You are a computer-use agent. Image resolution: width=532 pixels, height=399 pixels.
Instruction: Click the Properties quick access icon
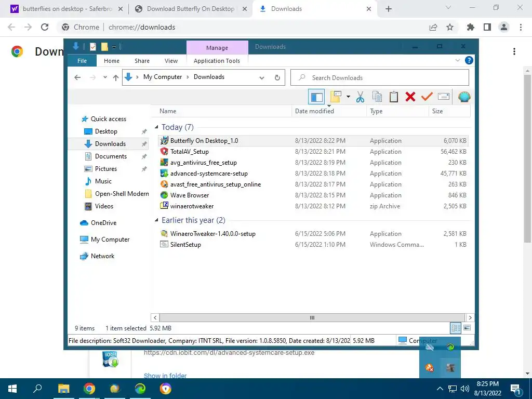tap(92, 47)
